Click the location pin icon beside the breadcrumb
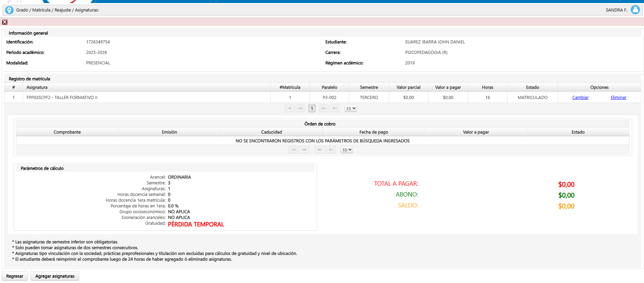This screenshot has width=644, height=283. [9, 10]
